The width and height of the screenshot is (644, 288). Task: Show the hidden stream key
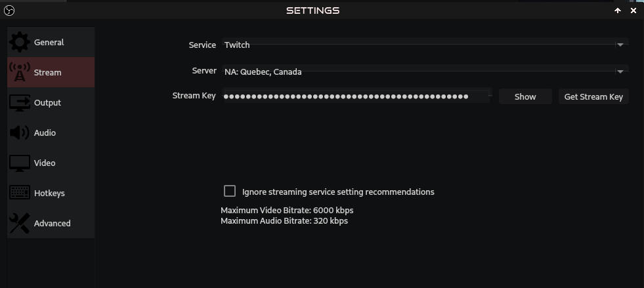pos(525,97)
